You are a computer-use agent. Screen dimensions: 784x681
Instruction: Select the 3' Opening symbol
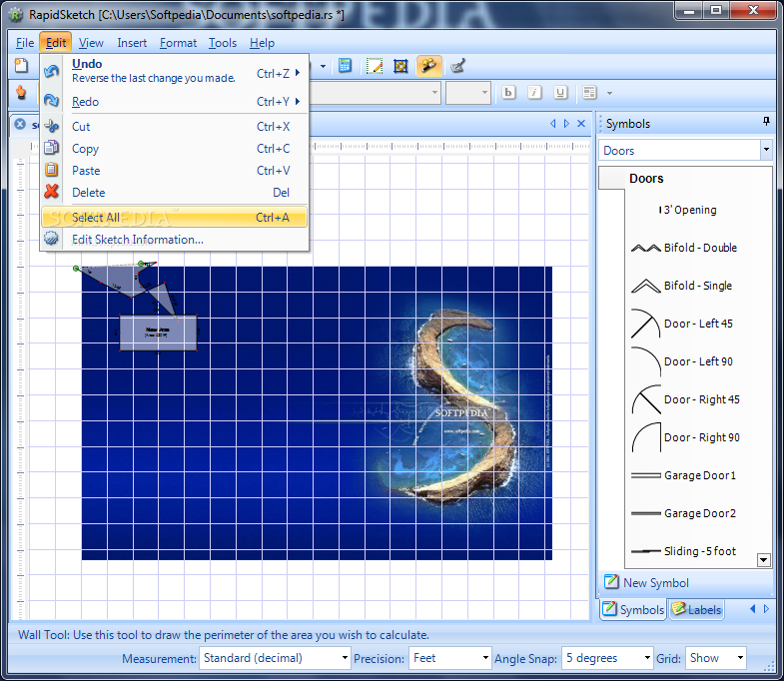689,210
